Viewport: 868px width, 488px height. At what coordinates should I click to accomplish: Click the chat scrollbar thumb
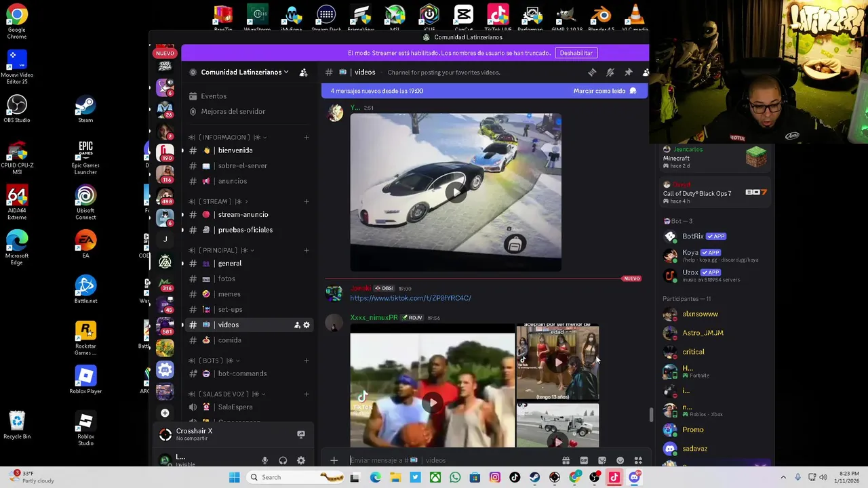point(651,414)
